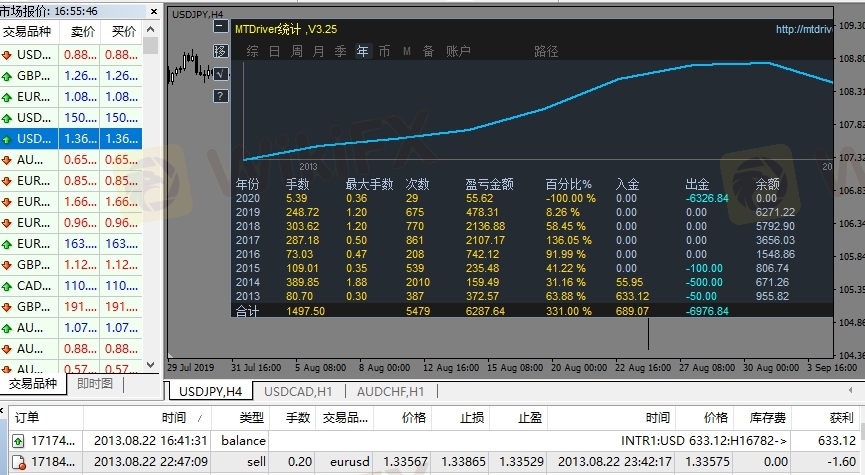Switch MTDriver stats to 月 monthly tab
865x475 pixels.
[318, 51]
